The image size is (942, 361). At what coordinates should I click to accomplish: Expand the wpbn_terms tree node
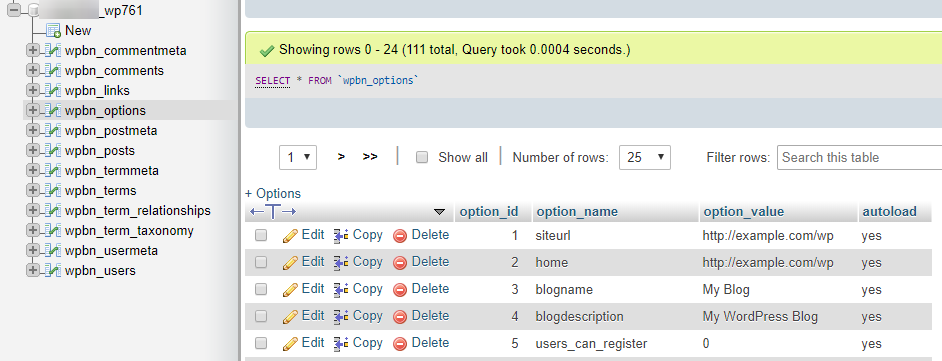coord(32,190)
